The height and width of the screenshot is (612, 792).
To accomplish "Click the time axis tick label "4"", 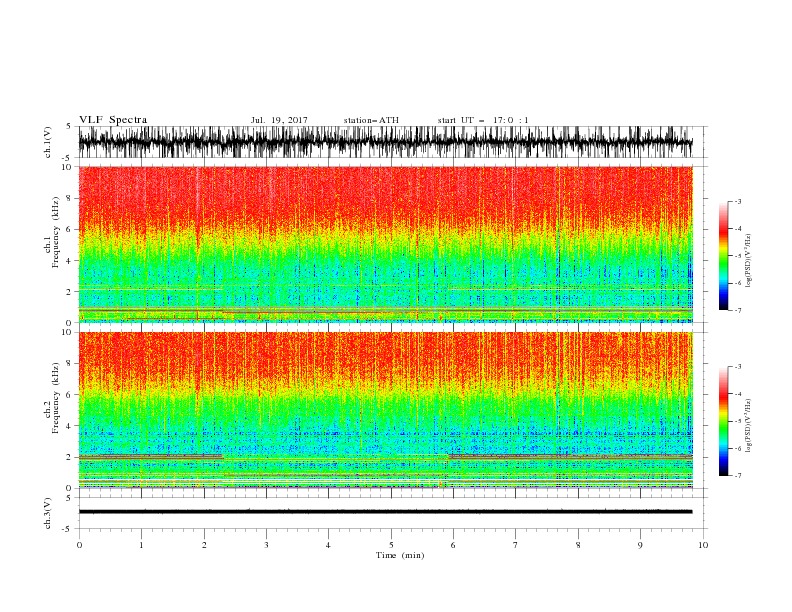I will [328, 545].
